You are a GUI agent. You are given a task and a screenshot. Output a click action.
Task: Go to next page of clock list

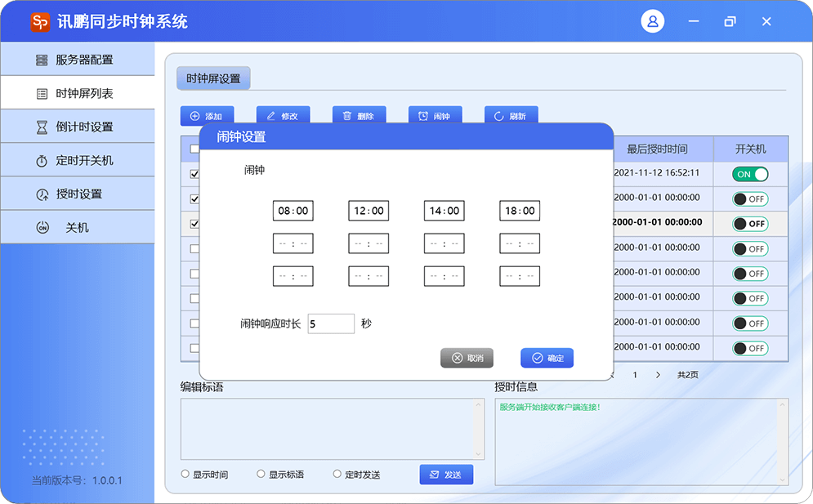click(x=658, y=375)
